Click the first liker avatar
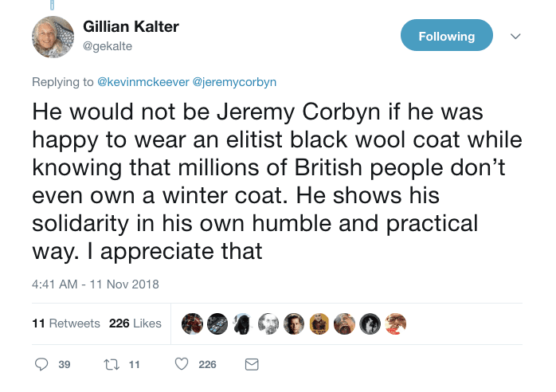The image size is (556, 392). pos(192,323)
